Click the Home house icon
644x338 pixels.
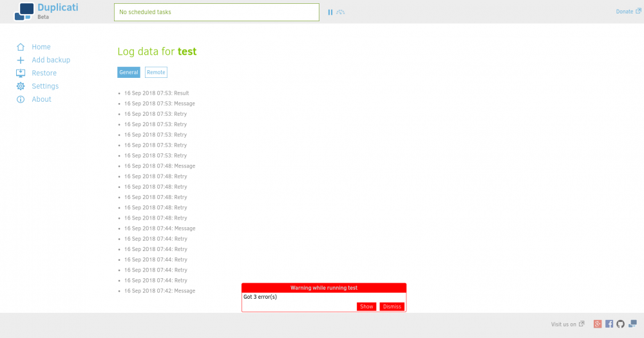21,47
